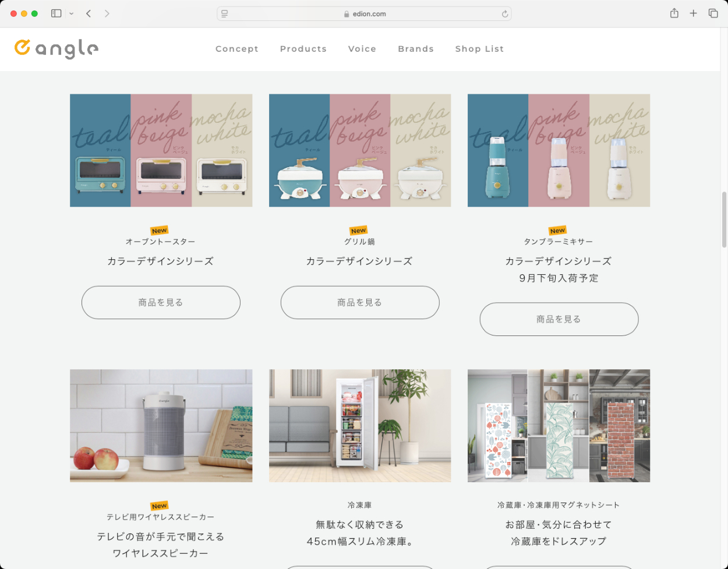
Task: Open the slim freezer product image
Action: [x=360, y=426]
